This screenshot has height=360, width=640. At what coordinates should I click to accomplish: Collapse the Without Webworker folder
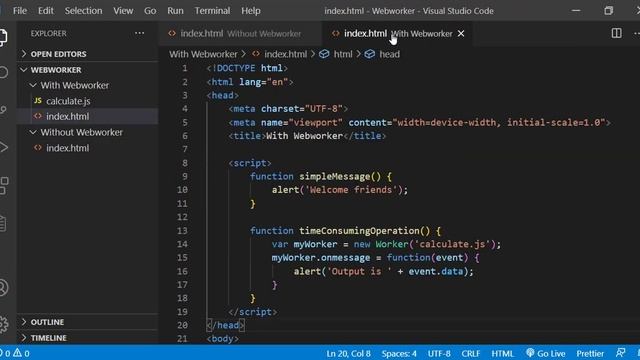(81, 132)
